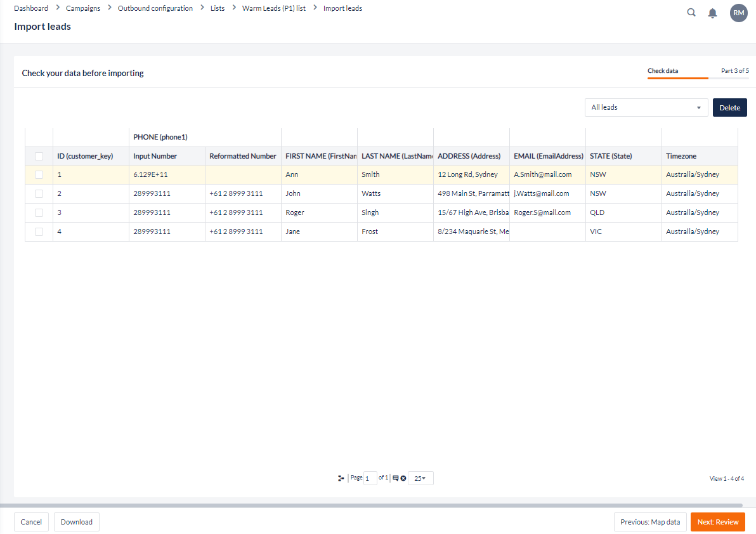
Task: Open the RM user avatar menu
Action: [x=738, y=13]
